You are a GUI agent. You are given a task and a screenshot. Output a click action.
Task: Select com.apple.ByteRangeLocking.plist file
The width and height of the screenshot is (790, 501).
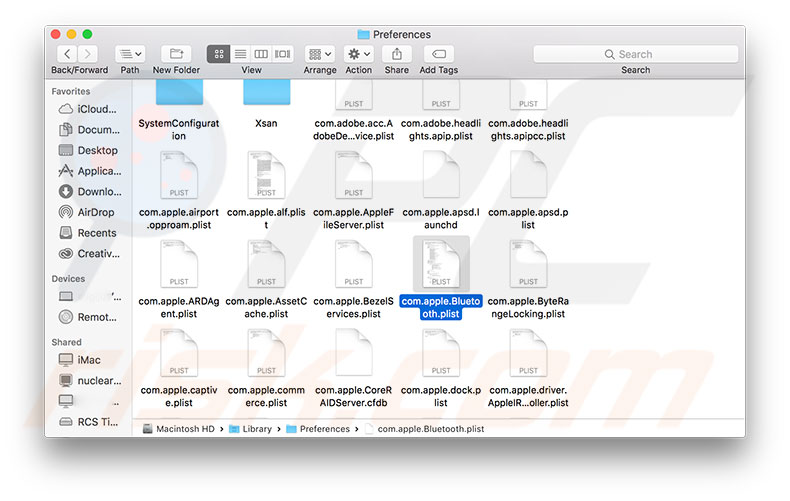pos(528,279)
